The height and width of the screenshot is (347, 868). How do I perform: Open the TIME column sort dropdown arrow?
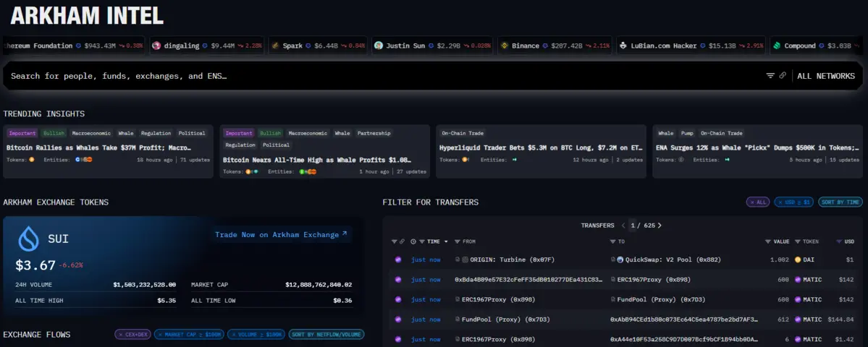tap(446, 241)
